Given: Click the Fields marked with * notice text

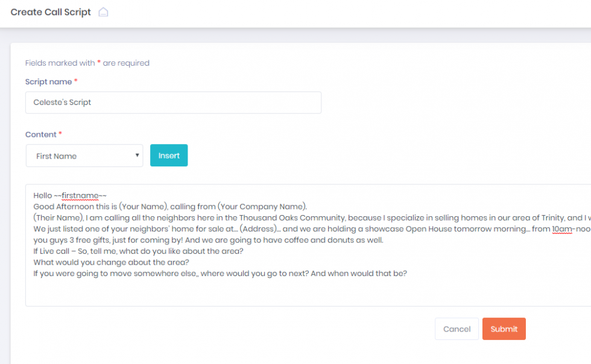Looking at the screenshot, I should [x=86, y=63].
